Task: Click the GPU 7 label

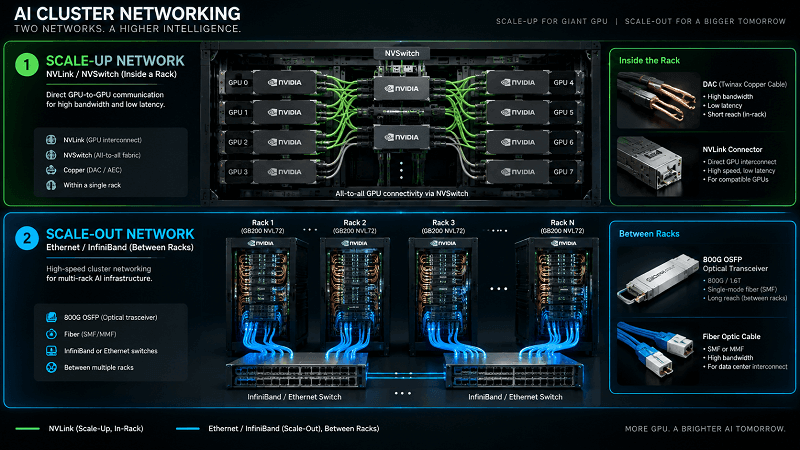Action: click(x=563, y=172)
